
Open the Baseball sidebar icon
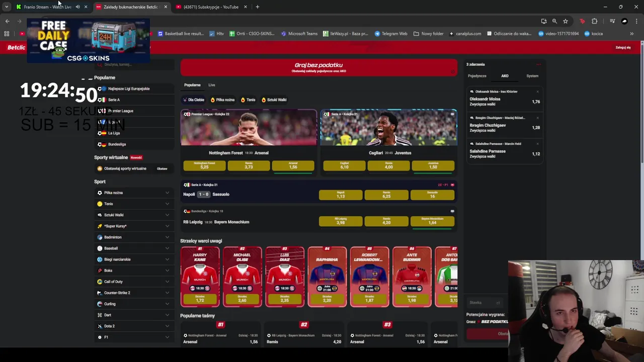coord(100,248)
